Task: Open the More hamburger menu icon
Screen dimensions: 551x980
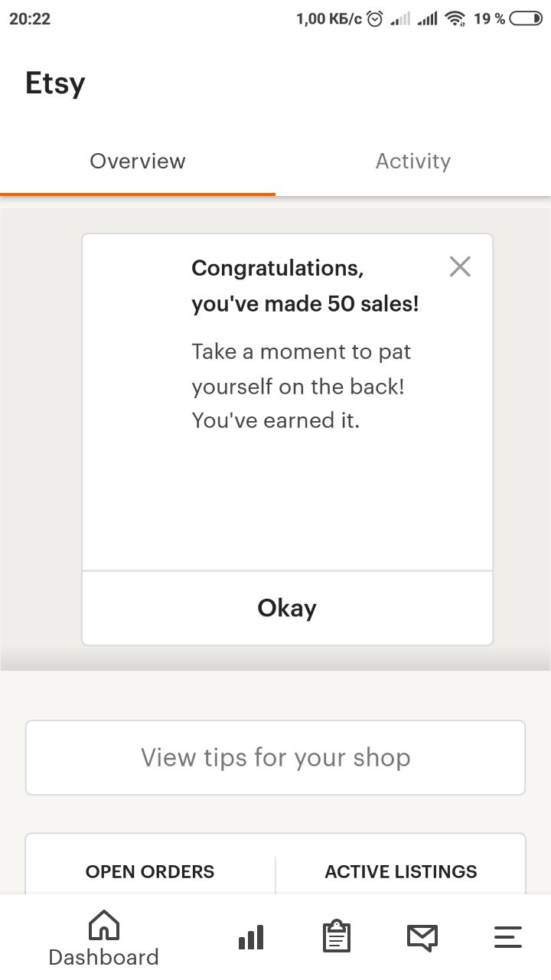Action: coord(508,937)
